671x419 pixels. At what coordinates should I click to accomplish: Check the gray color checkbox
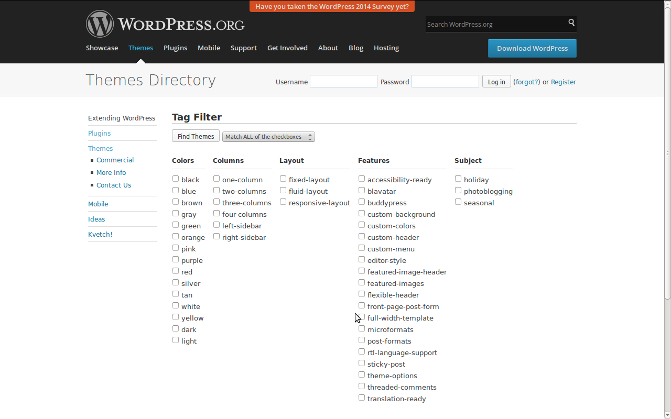(x=175, y=213)
